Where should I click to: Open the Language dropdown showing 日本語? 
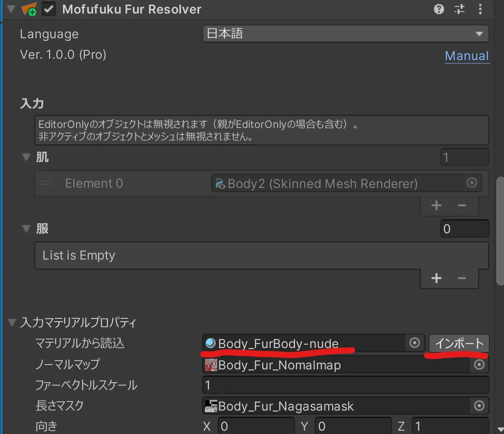345,34
